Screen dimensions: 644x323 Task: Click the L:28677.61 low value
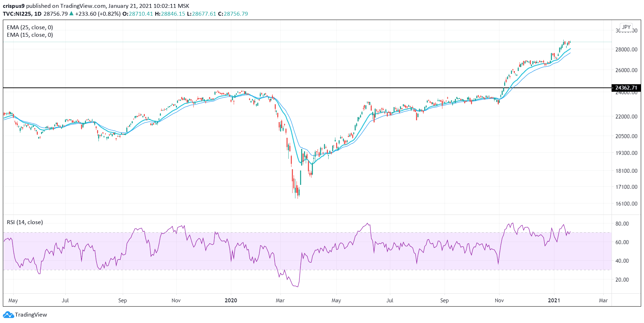(x=202, y=14)
